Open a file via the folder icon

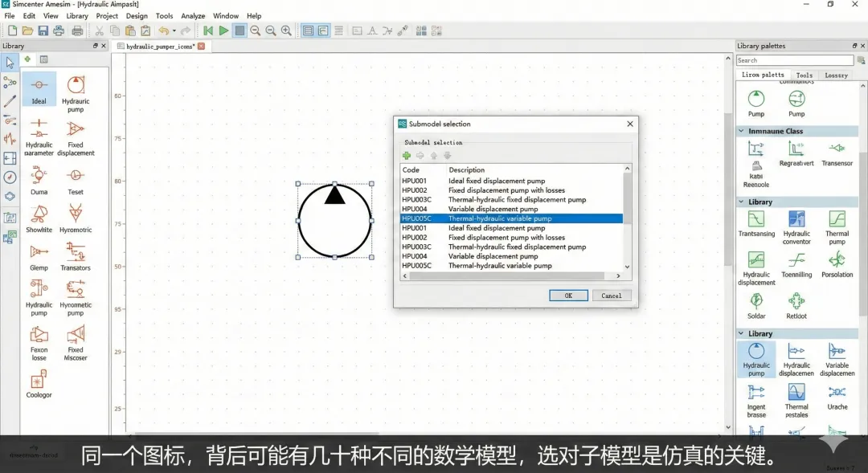coord(27,31)
